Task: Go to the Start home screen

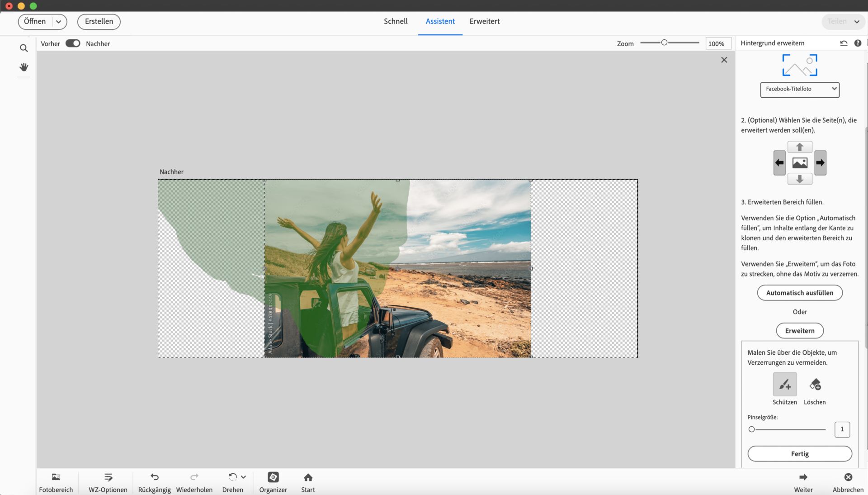Action: [308, 482]
